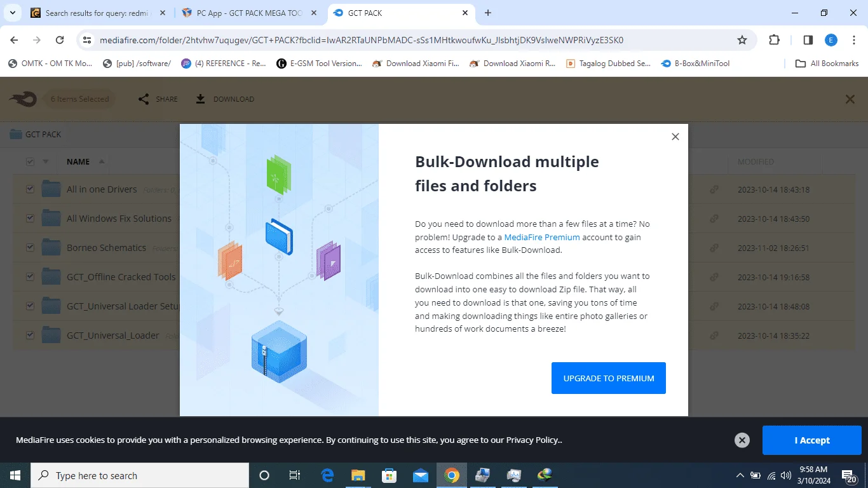Viewport: 868px width, 488px height.
Task: Close the Bulk-Download popup dialog
Action: [675, 137]
